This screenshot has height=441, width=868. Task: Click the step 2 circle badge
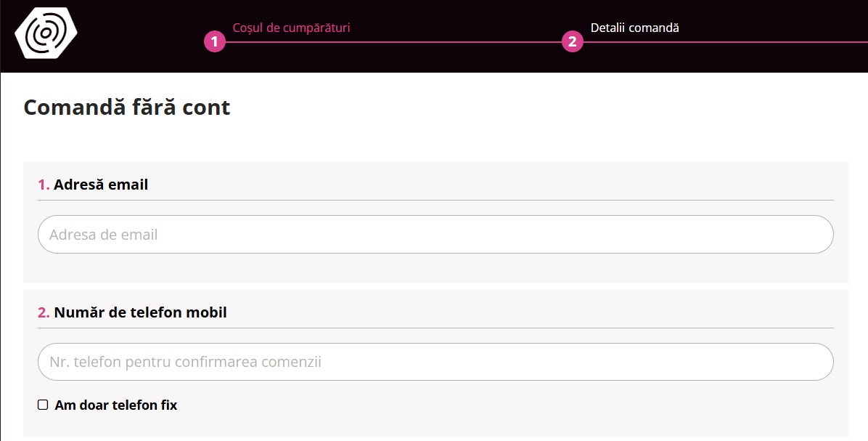coord(573,41)
